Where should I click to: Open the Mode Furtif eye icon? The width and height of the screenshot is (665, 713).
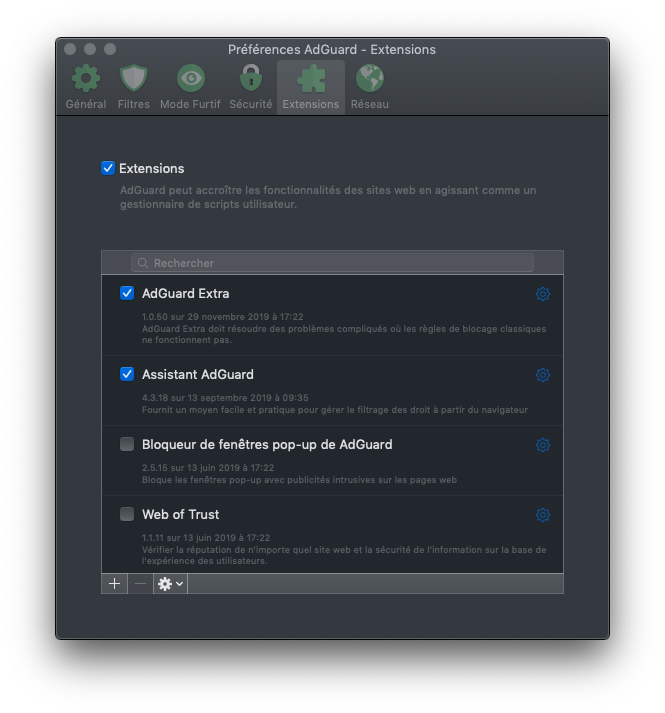[191, 78]
